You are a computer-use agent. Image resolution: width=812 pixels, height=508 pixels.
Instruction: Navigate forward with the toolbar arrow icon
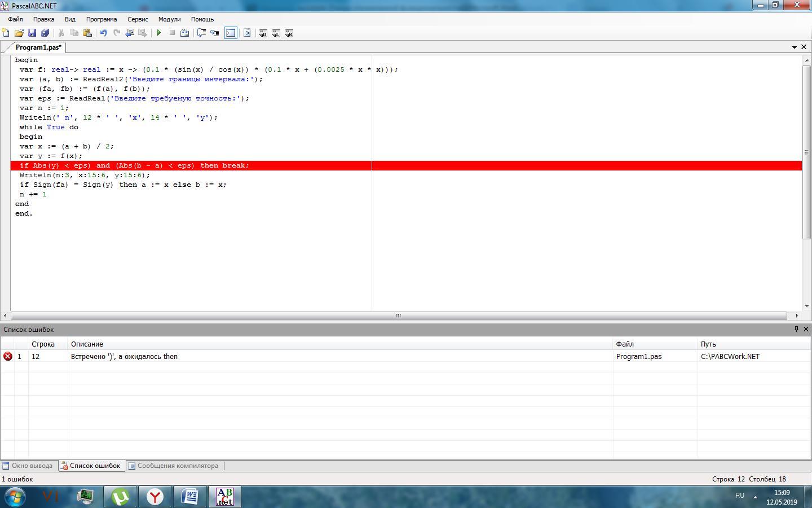(143, 33)
